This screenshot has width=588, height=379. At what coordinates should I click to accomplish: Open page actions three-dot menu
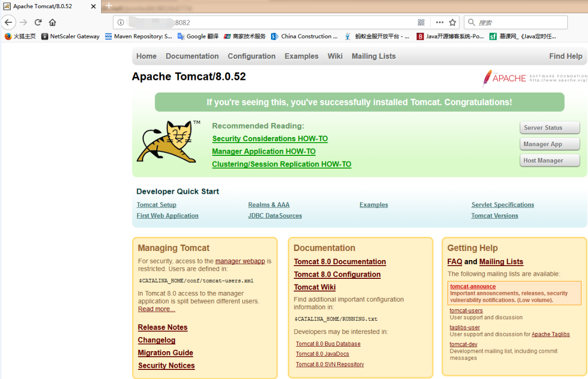(x=439, y=22)
